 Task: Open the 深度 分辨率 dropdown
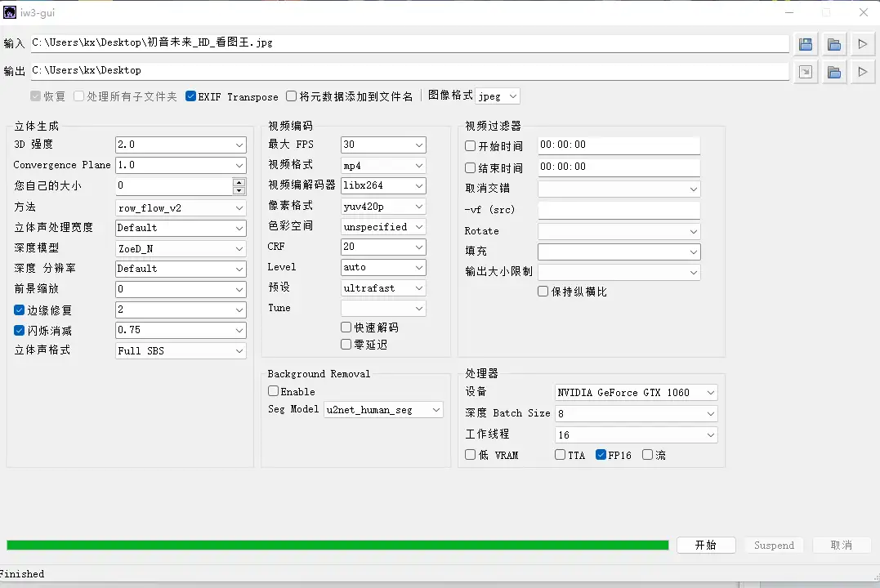[x=181, y=269]
